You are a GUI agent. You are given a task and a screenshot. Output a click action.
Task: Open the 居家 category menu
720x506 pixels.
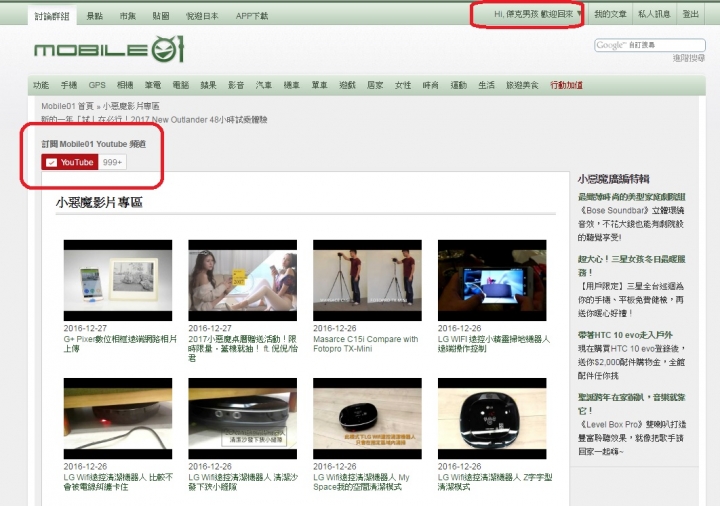pos(375,85)
